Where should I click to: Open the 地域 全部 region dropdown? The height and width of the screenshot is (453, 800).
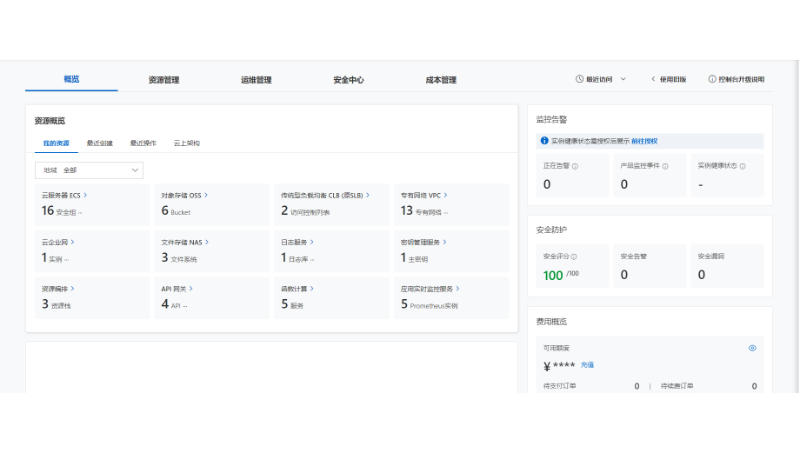[89, 170]
